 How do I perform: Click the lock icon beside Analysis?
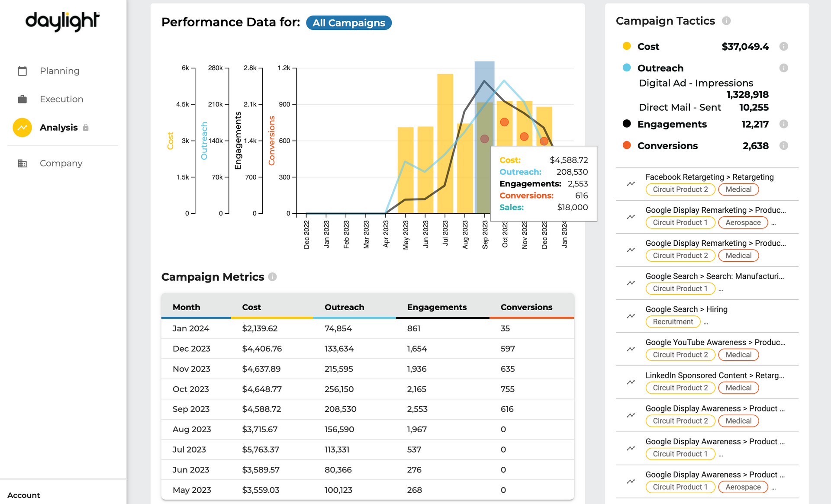86,128
